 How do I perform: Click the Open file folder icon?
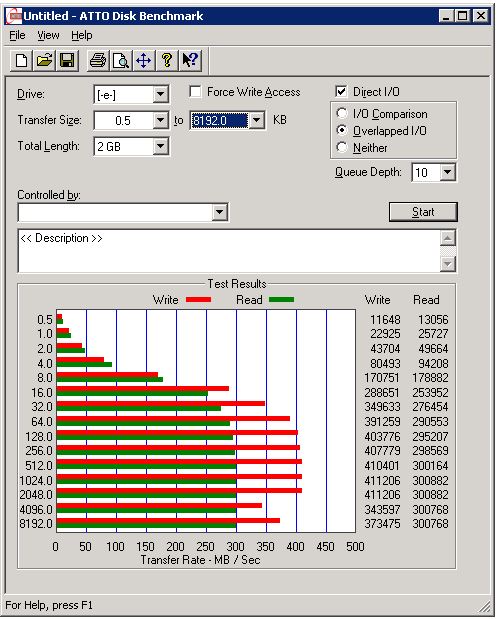(x=44, y=61)
